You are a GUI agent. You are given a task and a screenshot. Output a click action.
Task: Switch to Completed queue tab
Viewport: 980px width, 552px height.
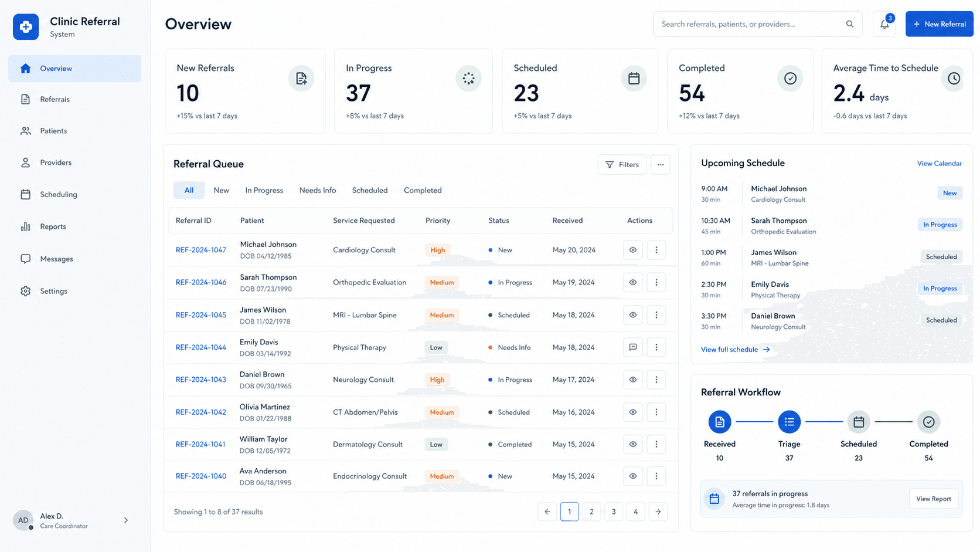click(x=423, y=190)
